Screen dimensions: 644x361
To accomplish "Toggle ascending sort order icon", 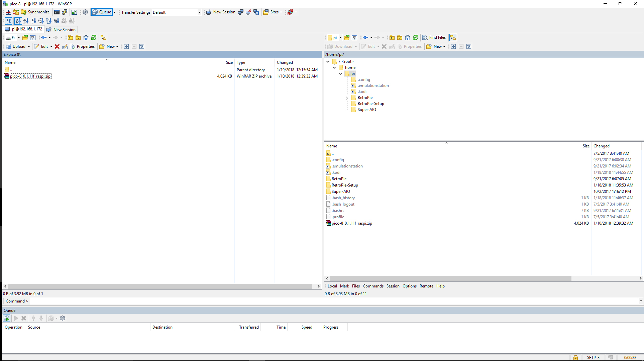I will click(8, 21).
